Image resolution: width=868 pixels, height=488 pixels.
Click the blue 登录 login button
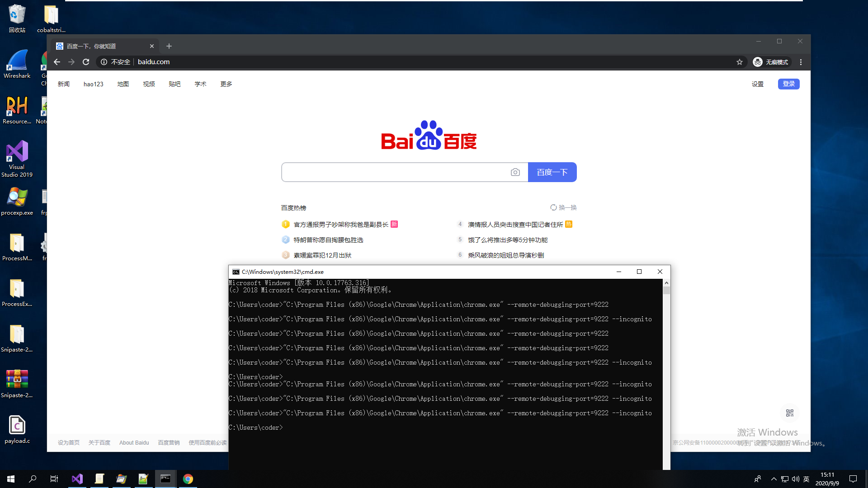(789, 84)
